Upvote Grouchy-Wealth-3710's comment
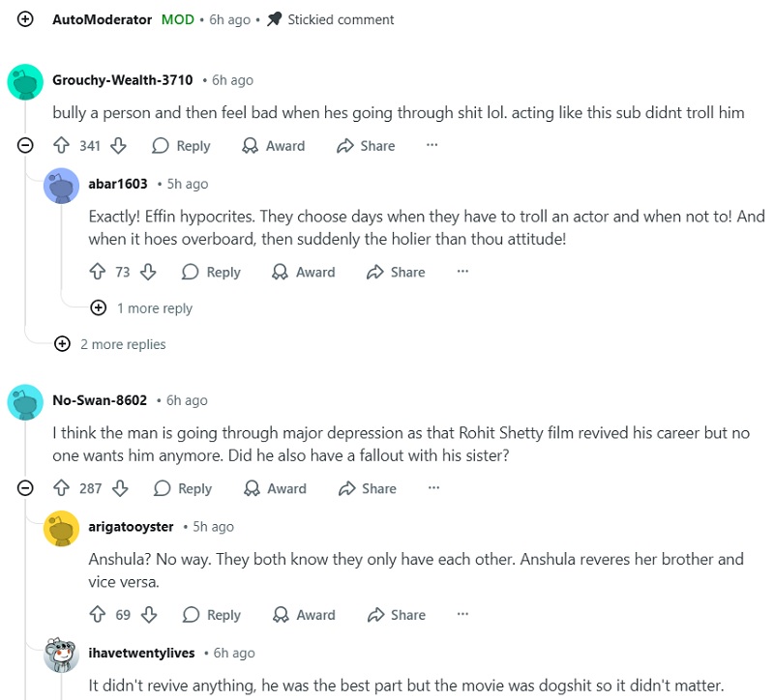Screen dimensions: 774x700 coord(64,145)
